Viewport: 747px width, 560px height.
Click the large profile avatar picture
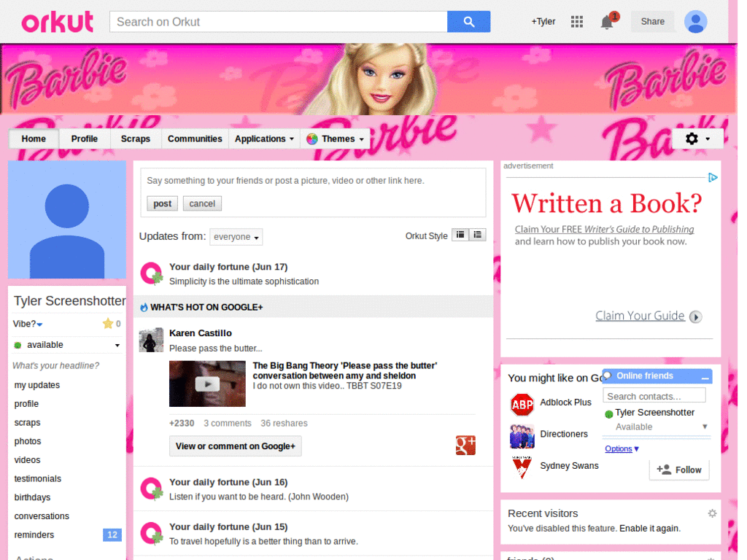click(67, 219)
